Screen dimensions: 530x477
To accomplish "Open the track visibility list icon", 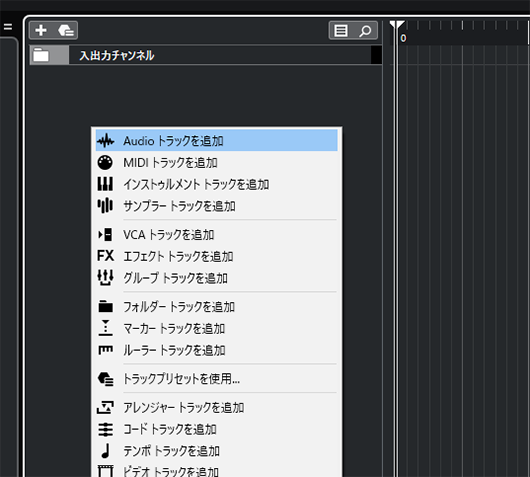I will [341, 31].
